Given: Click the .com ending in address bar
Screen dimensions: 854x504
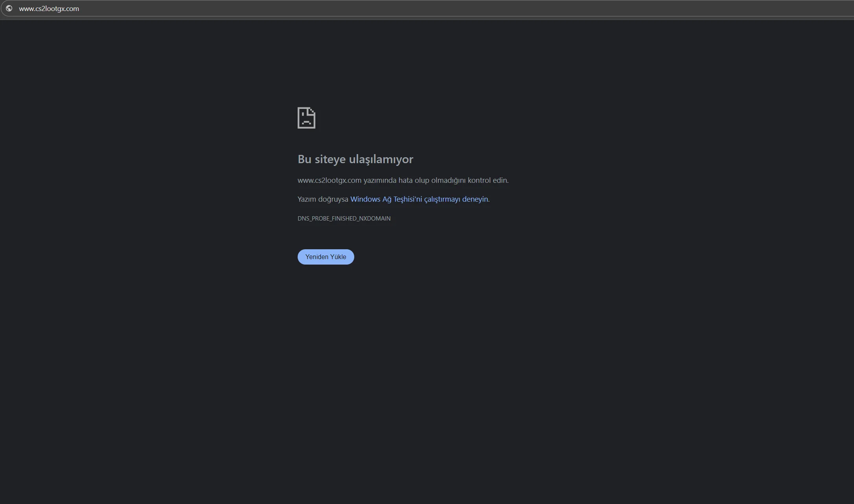Looking at the screenshot, I should [x=72, y=9].
